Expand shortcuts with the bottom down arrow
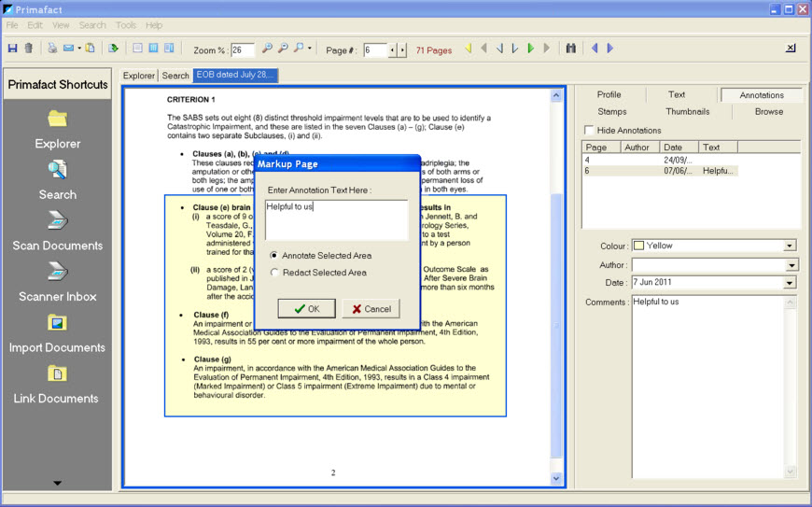This screenshot has width=812, height=507. (x=58, y=483)
